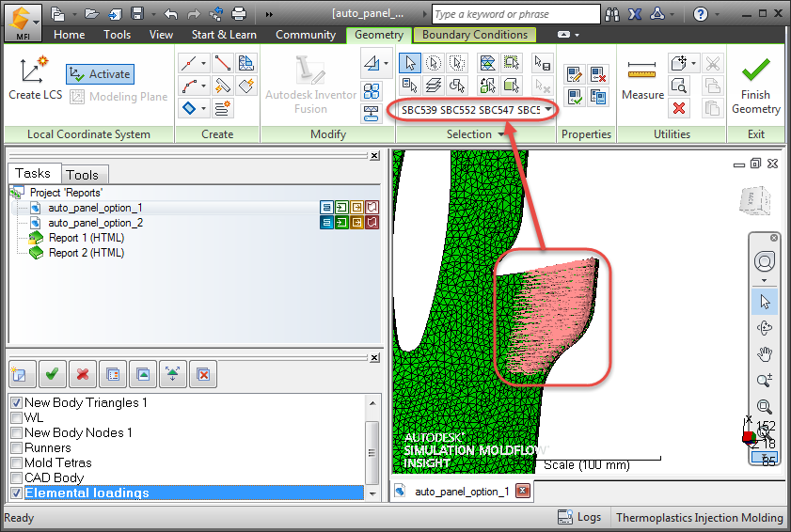Select auto_panel_option_2 study

coord(95,223)
